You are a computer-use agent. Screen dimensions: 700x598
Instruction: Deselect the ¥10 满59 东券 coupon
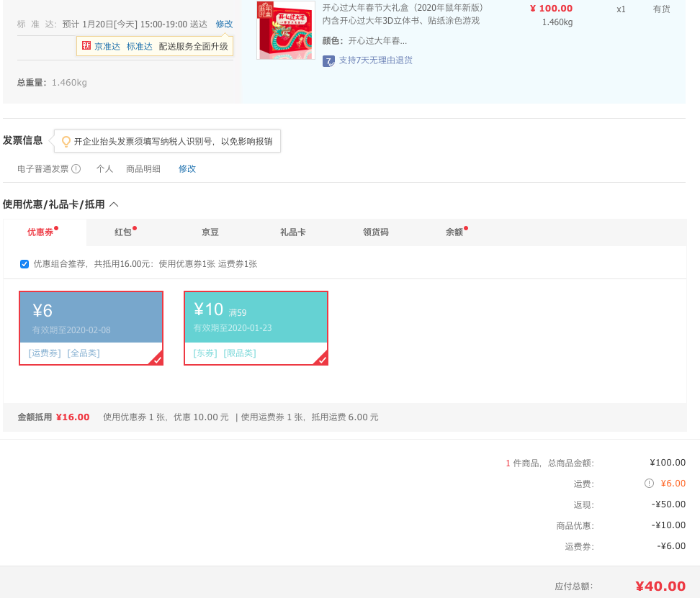(x=256, y=328)
